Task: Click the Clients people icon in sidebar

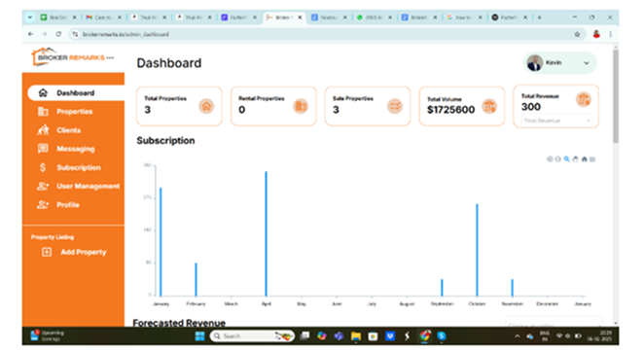Action: pyautogui.click(x=43, y=130)
